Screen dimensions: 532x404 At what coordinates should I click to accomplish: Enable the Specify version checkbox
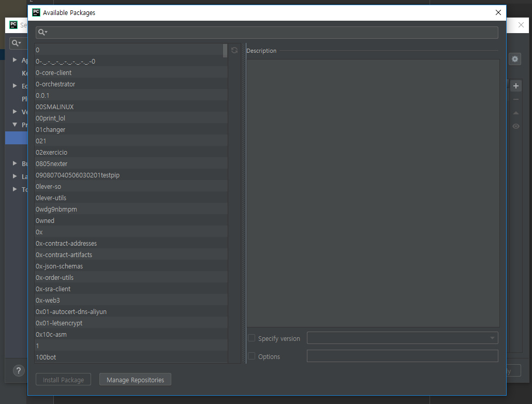point(252,338)
